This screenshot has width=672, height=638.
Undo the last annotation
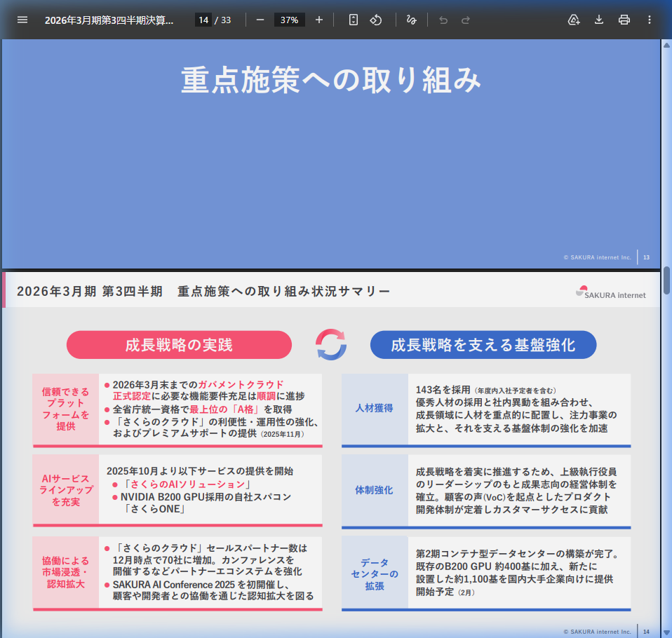coord(443,20)
